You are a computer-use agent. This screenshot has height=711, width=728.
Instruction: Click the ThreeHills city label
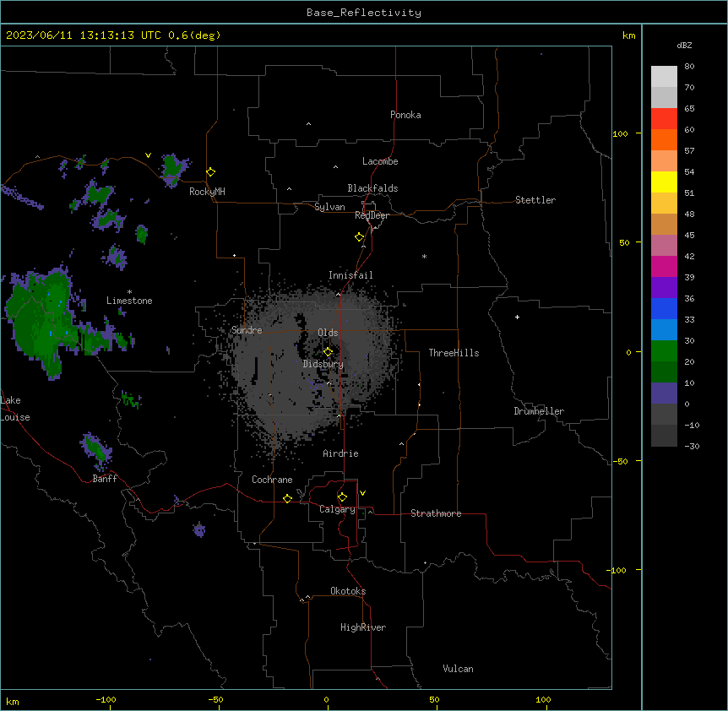[454, 353]
